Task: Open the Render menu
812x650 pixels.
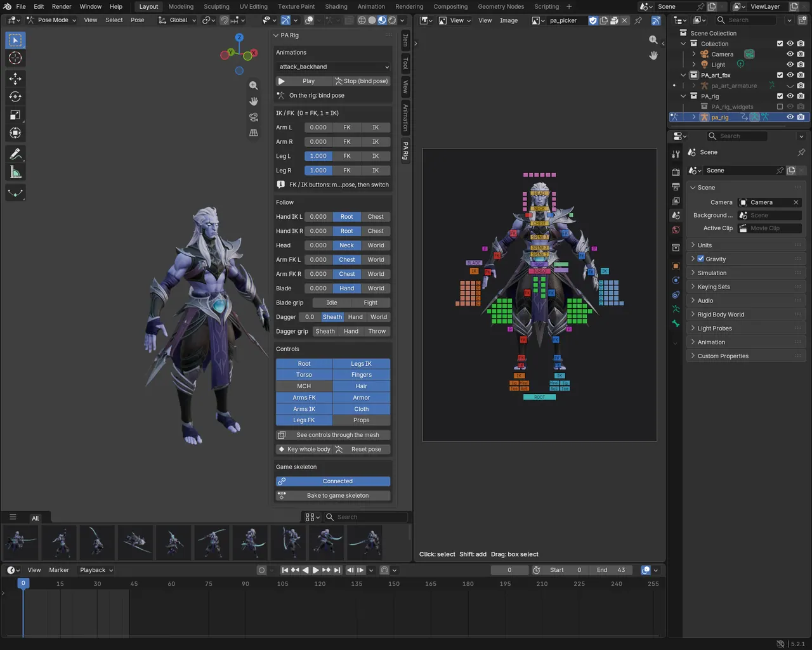Action: [62, 7]
